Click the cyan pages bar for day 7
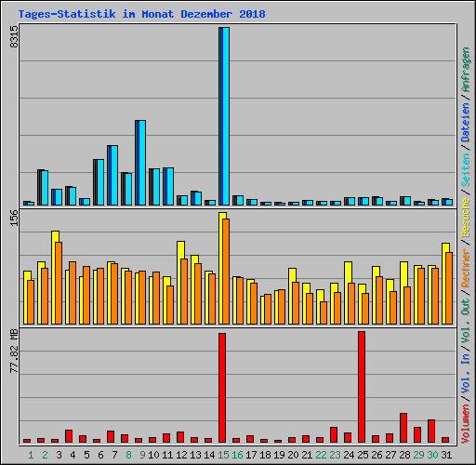 [x=114, y=175]
